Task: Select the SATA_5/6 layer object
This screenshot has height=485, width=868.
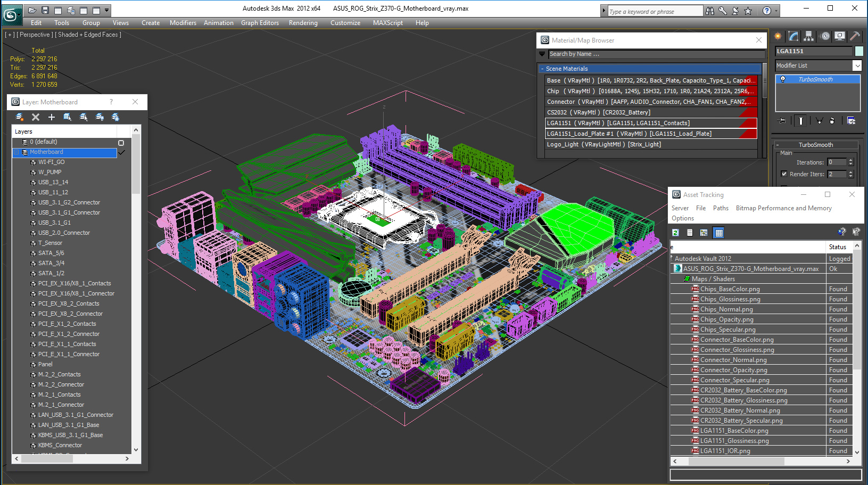Action: [51, 253]
